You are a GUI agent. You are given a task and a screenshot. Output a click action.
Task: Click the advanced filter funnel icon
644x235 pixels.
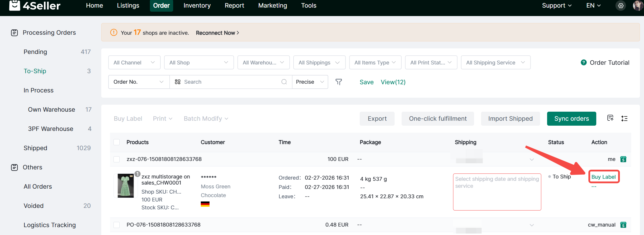pyautogui.click(x=338, y=82)
